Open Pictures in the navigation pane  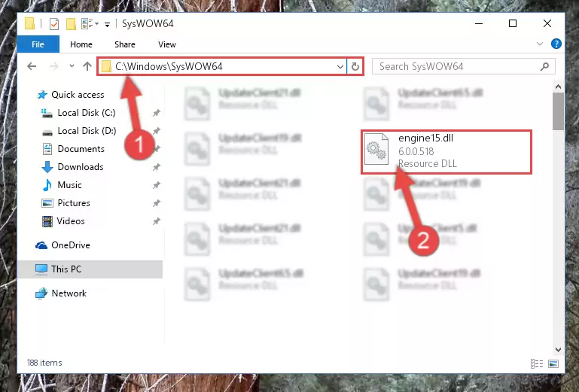(x=74, y=203)
